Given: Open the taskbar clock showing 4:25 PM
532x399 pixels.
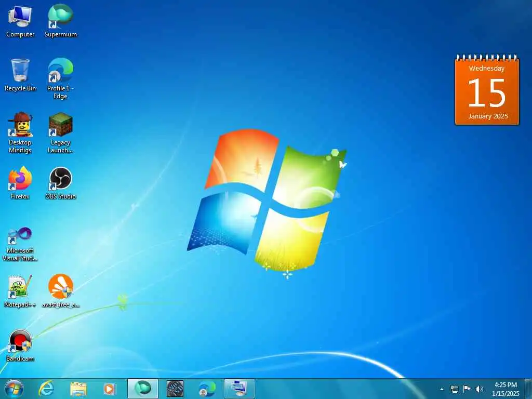Looking at the screenshot, I should point(506,389).
